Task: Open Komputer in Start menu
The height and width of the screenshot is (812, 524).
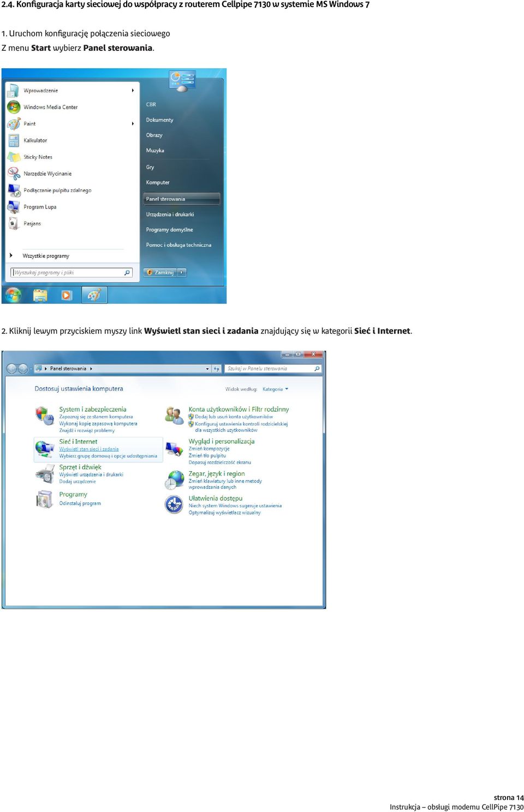Action: click(158, 182)
